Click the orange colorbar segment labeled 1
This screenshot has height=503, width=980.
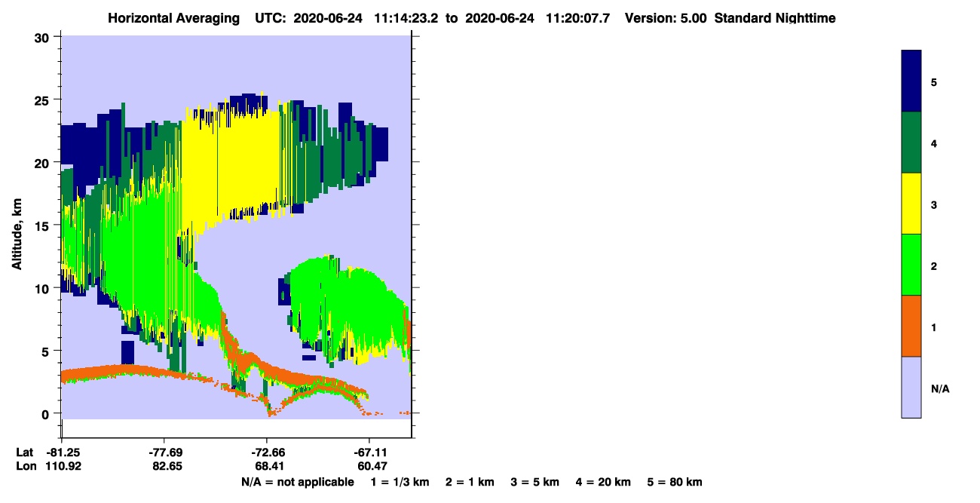tap(911, 326)
